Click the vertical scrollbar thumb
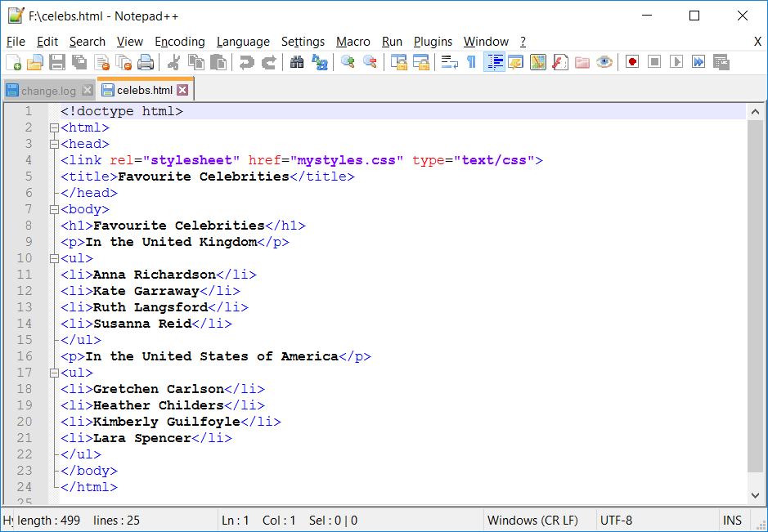 (x=755, y=296)
